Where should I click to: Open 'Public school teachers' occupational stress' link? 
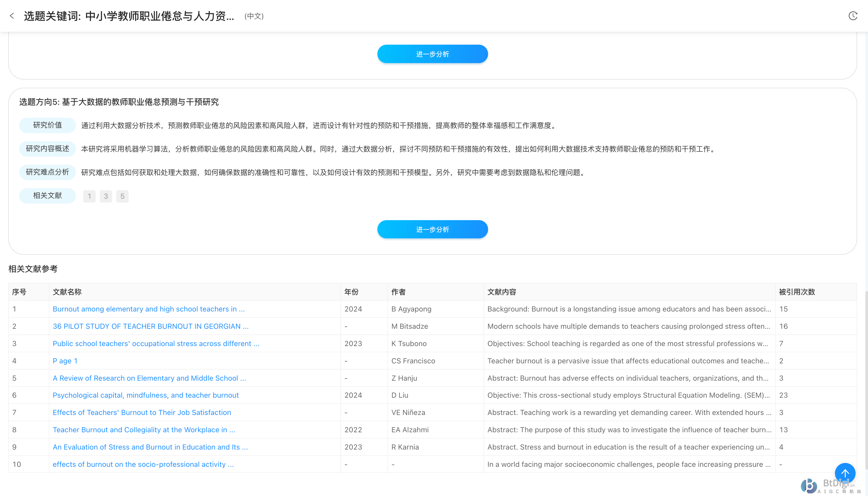pyautogui.click(x=156, y=343)
